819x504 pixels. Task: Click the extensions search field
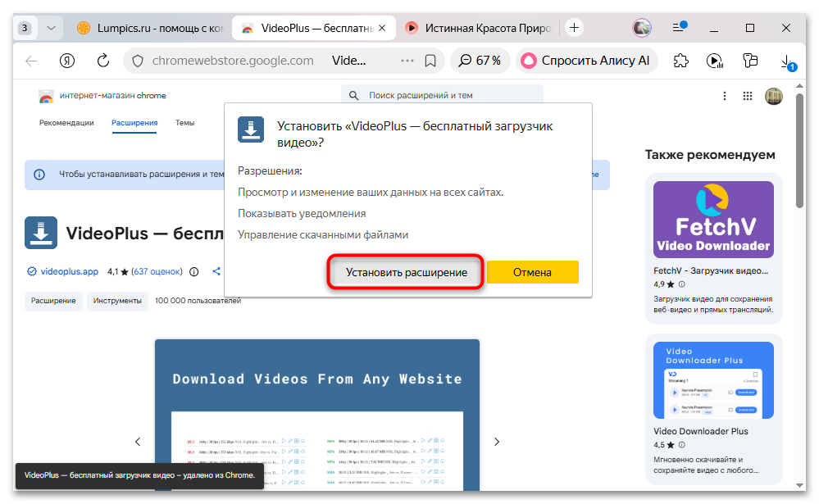coord(443,96)
